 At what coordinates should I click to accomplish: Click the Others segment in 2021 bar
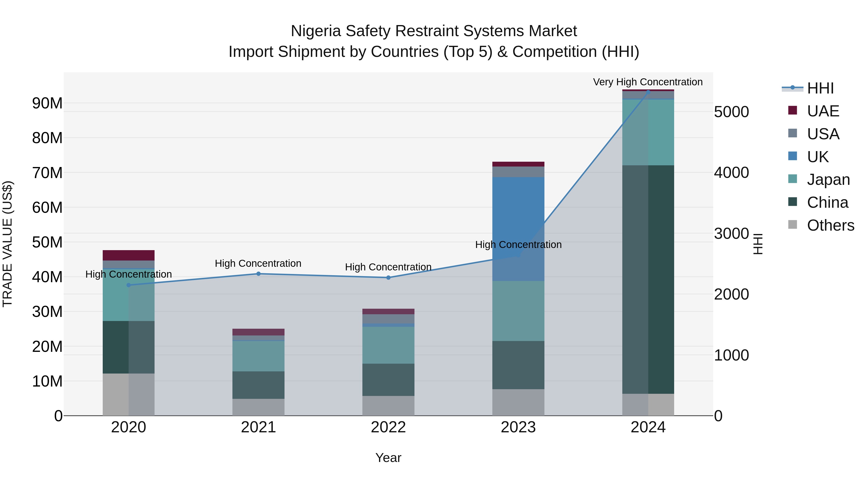coord(258,407)
